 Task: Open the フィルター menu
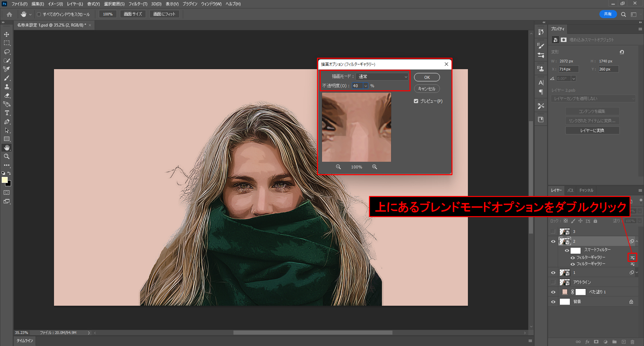click(138, 4)
